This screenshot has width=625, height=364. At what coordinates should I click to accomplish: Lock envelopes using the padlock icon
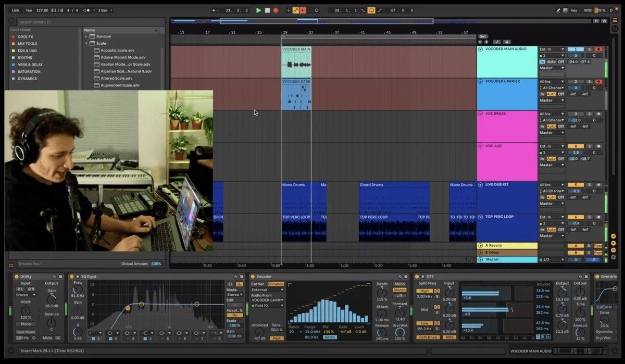[x=507, y=42]
